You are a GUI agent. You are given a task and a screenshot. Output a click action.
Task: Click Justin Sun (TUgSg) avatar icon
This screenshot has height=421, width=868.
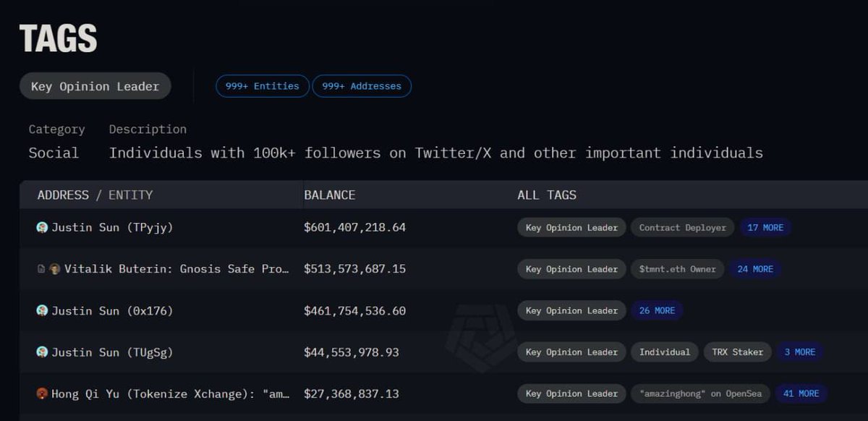[x=42, y=352]
